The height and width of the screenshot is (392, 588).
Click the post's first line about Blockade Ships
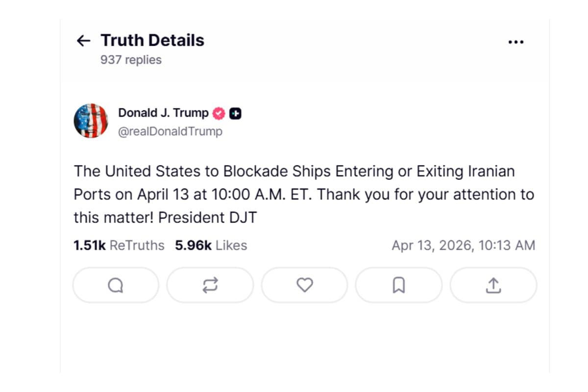tap(294, 171)
